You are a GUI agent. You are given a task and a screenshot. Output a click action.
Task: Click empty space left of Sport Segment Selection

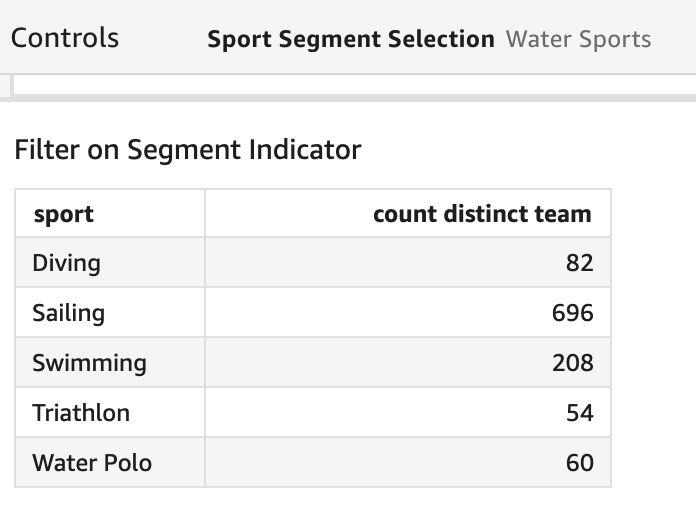(x=160, y=40)
